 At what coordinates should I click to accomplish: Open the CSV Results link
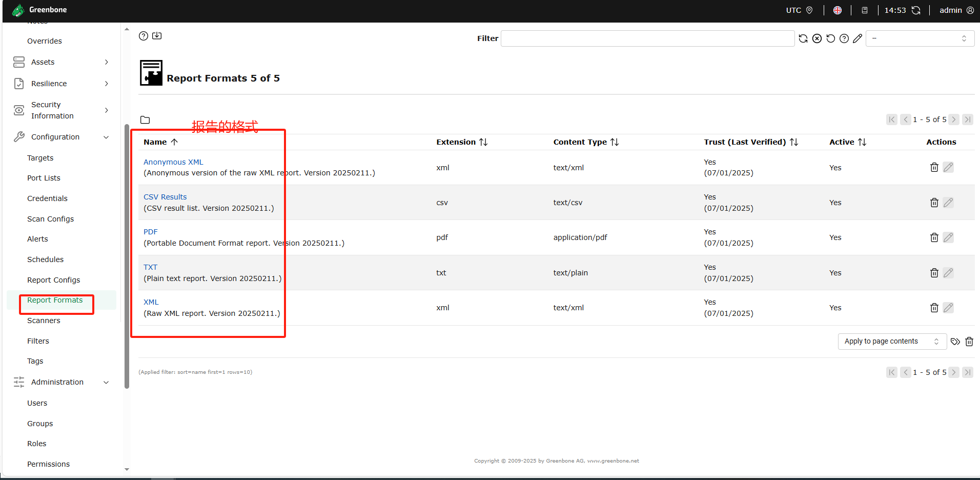(165, 197)
